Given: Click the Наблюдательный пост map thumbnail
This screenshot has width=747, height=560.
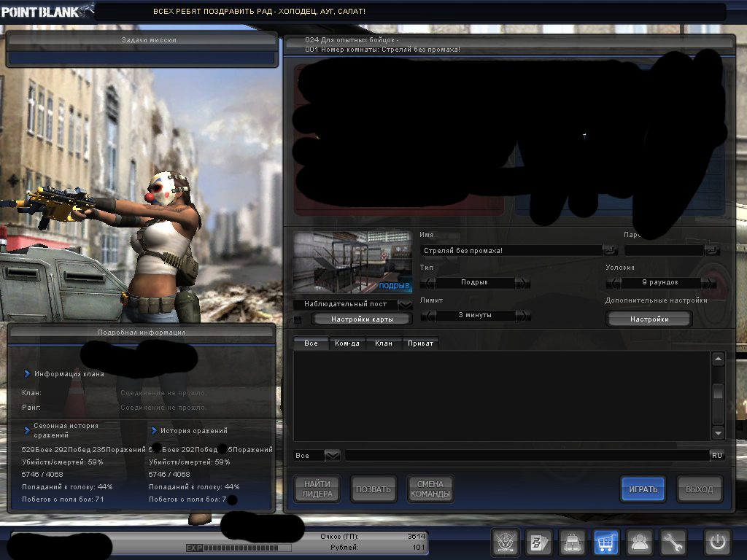Looking at the screenshot, I should (352, 262).
